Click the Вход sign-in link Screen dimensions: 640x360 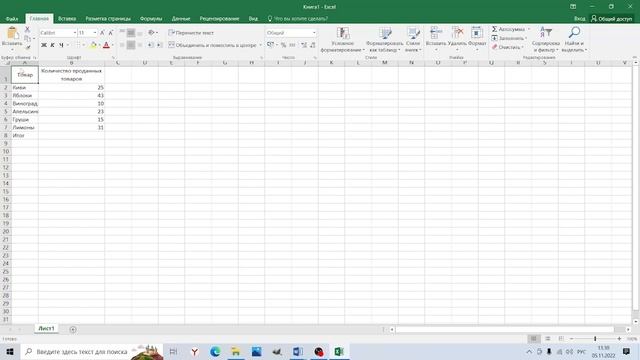(x=579, y=19)
